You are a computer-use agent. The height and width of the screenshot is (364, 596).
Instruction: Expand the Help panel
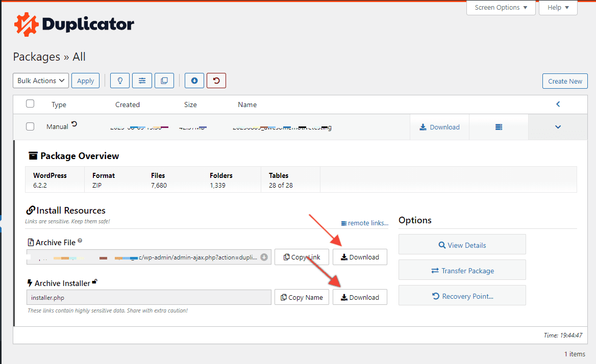(558, 8)
